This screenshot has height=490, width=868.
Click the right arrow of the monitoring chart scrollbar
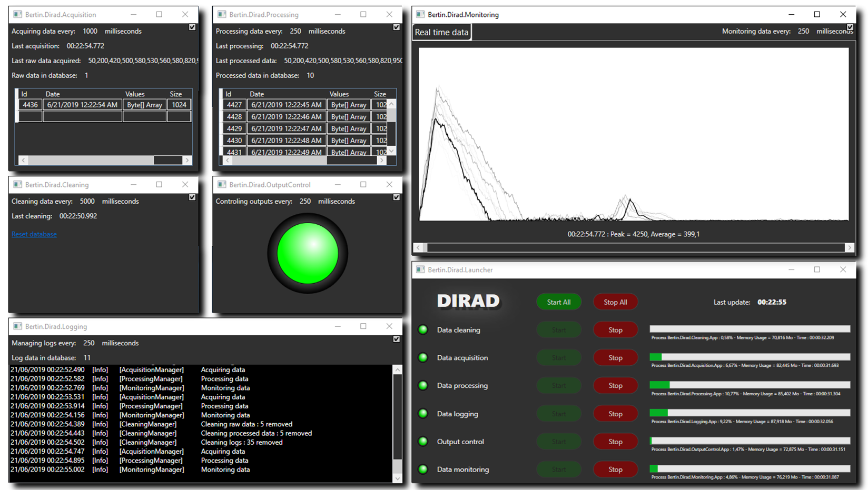pyautogui.click(x=849, y=247)
